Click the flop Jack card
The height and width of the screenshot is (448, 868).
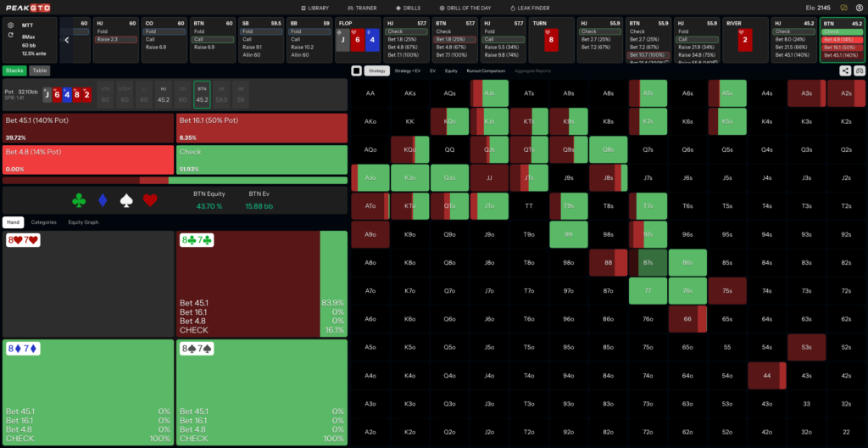[342, 40]
